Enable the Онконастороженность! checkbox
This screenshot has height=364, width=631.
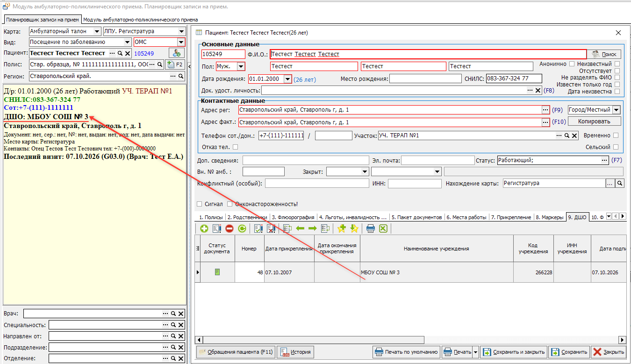[230, 204]
